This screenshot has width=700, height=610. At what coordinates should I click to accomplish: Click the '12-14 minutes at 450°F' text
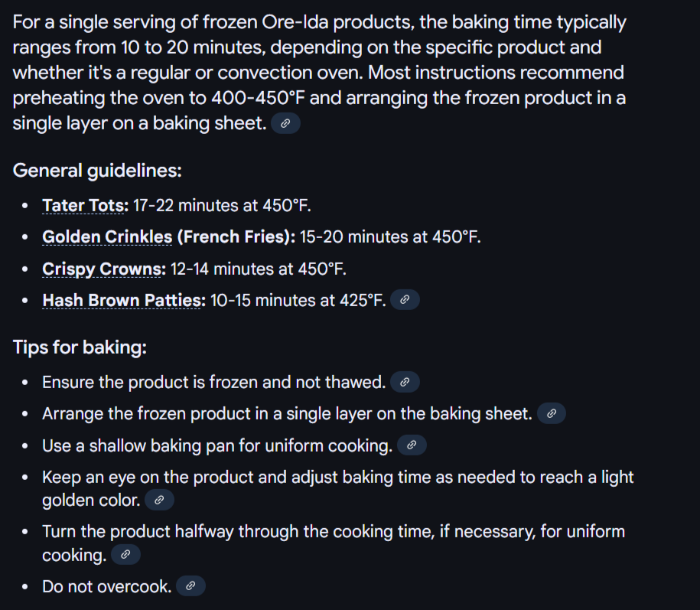tap(258, 269)
